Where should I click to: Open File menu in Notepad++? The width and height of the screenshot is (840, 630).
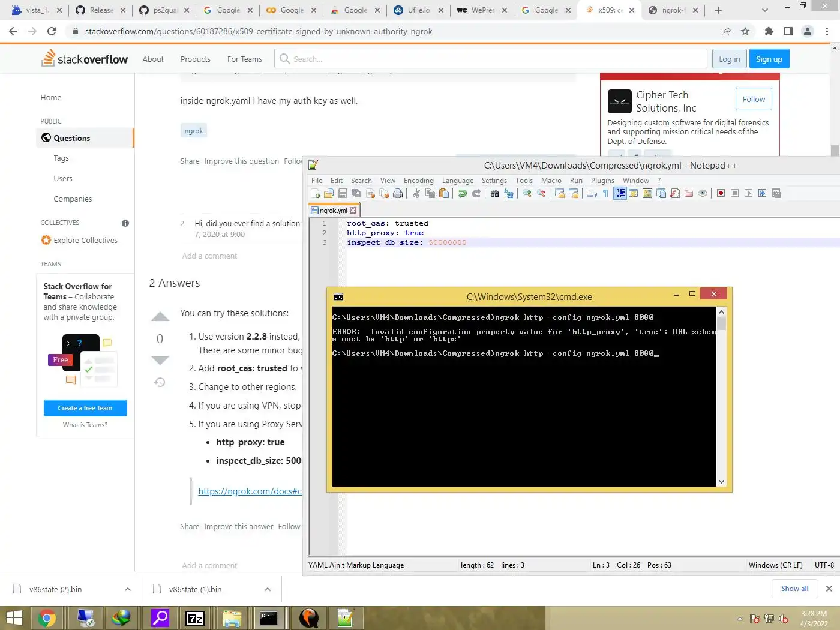[x=317, y=181]
